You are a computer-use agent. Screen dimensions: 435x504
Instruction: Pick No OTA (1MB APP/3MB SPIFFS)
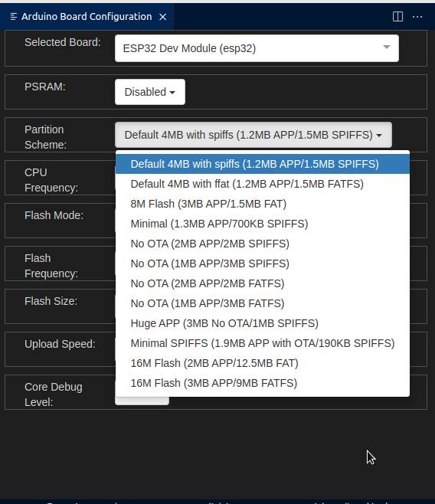pos(263,263)
